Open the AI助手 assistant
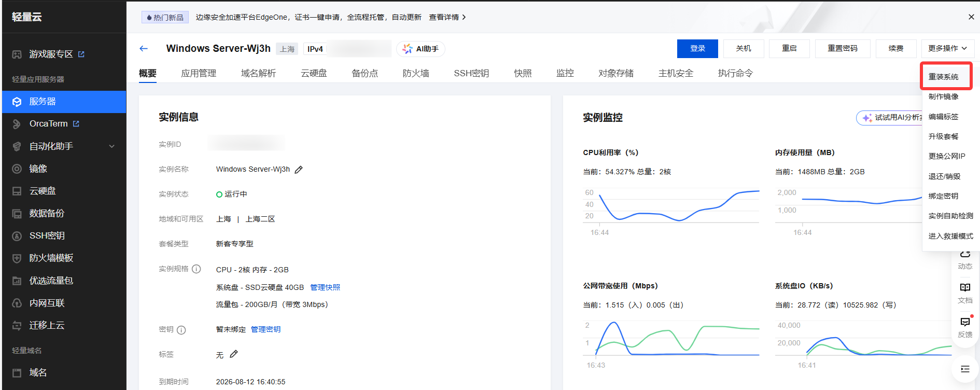This screenshot has height=390, width=980. pyautogui.click(x=421, y=49)
